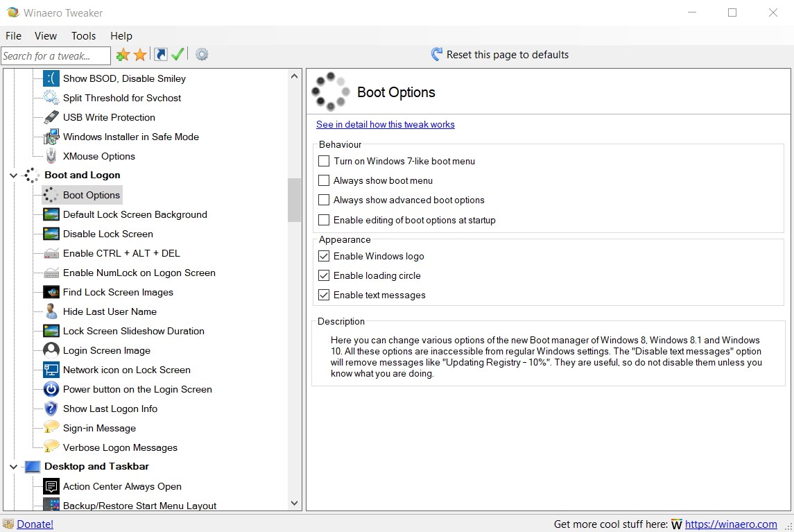Click the Show BSOD sad face icon
Viewport: 794px width, 532px height.
click(x=51, y=78)
